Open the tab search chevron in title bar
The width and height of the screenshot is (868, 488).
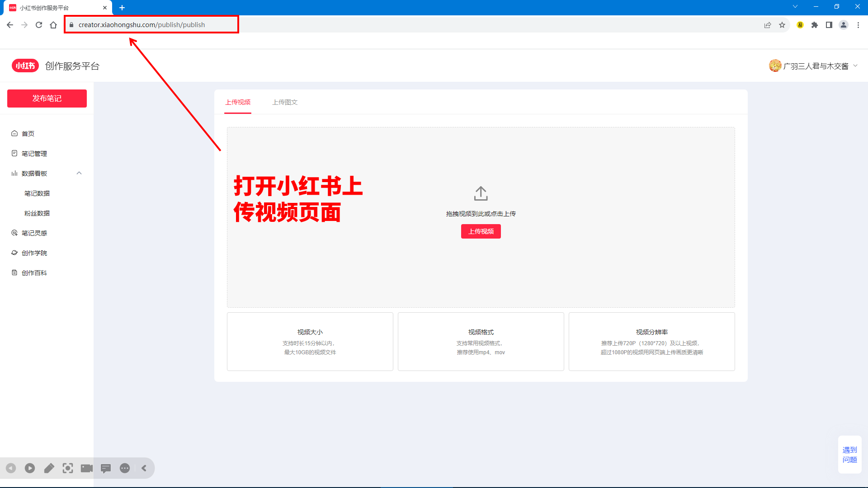tap(795, 7)
